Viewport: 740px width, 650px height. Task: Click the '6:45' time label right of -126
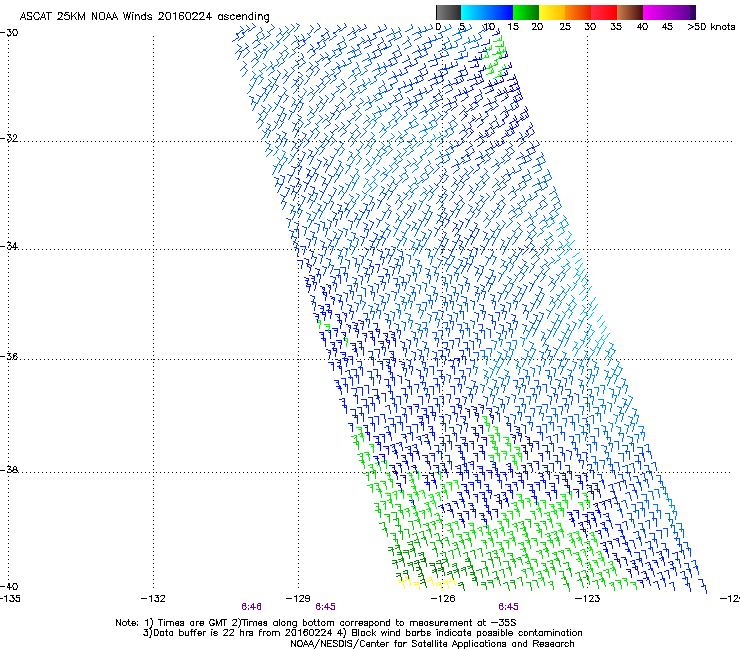click(x=508, y=607)
